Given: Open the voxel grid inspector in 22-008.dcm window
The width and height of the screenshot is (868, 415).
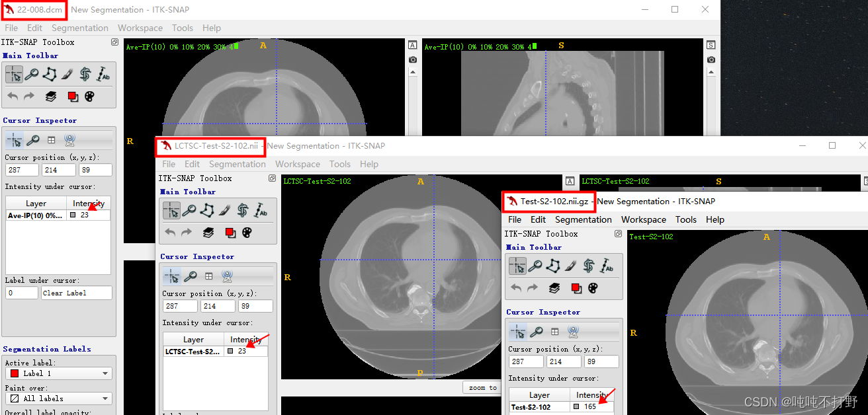Looking at the screenshot, I should 52,140.
